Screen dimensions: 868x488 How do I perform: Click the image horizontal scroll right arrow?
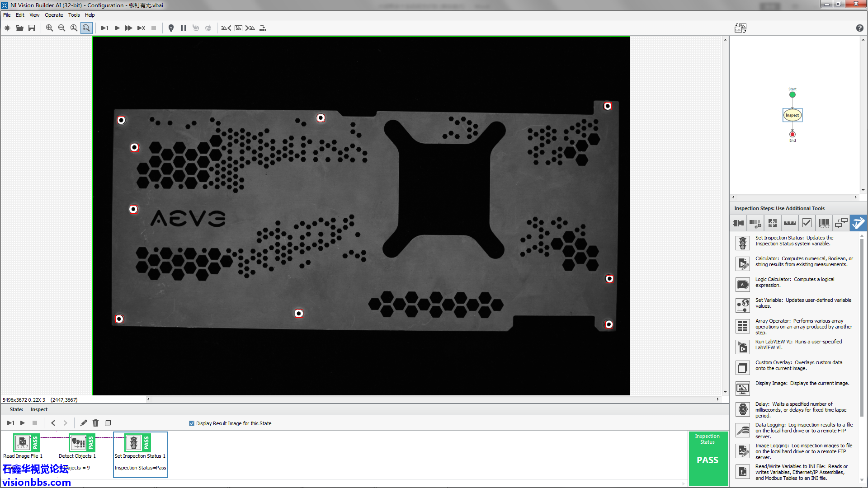pos(717,399)
